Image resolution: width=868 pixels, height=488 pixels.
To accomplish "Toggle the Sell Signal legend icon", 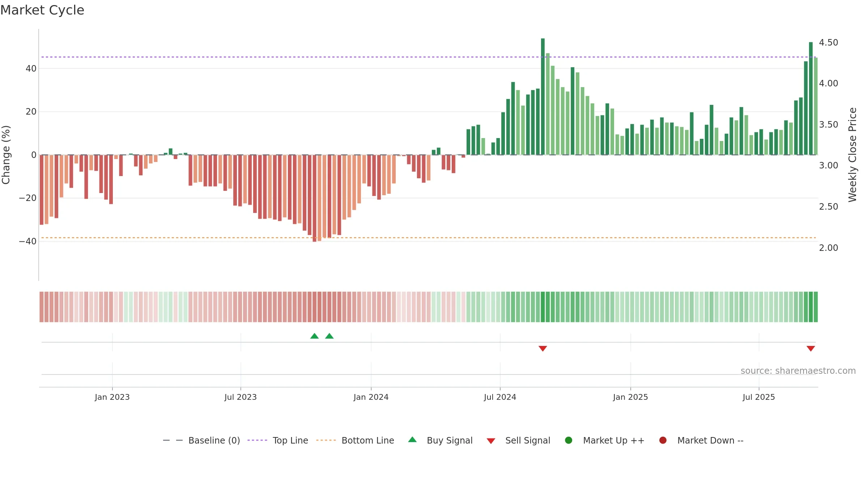I will point(491,441).
